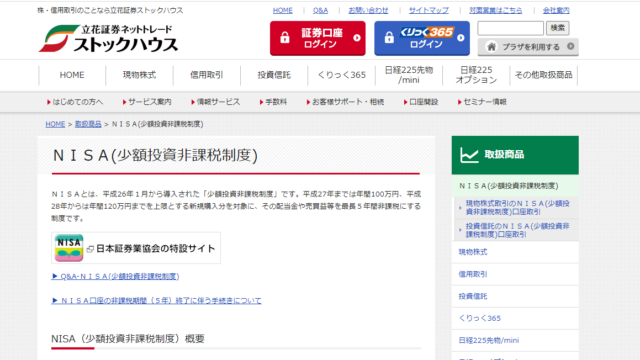This screenshot has height=360, width=640.
Task: Click the arrow icon on red 証券口座 button
Action: [357, 38]
